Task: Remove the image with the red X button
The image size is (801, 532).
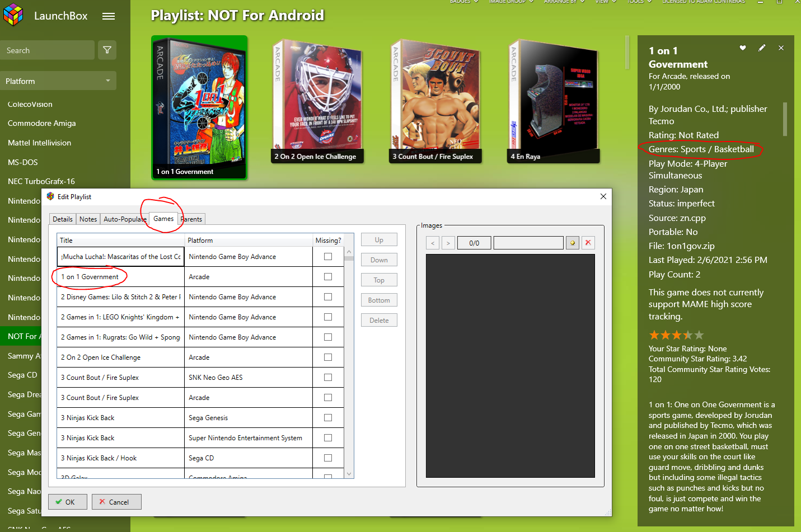Action: tap(588, 243)
